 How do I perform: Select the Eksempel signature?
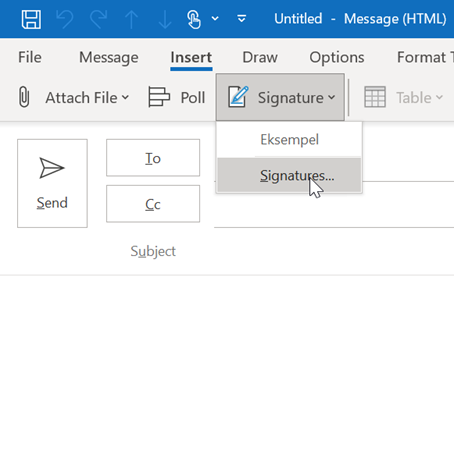pos(289,139)
